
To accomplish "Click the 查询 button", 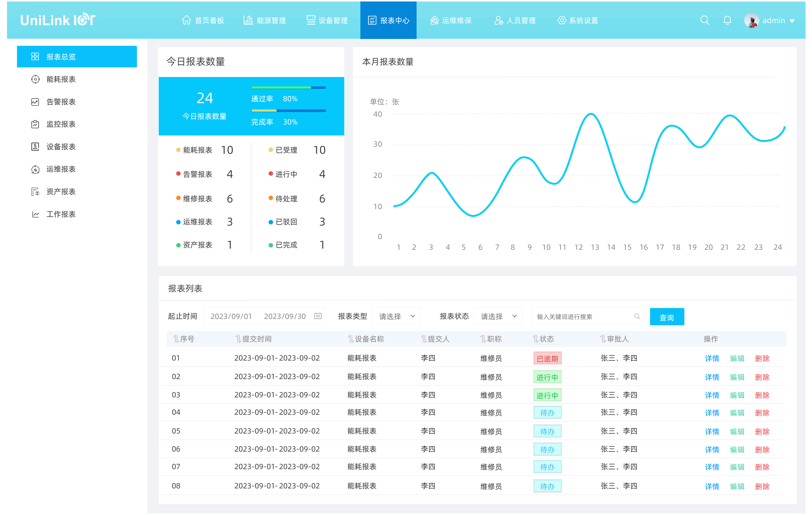I will pos(667,316).
